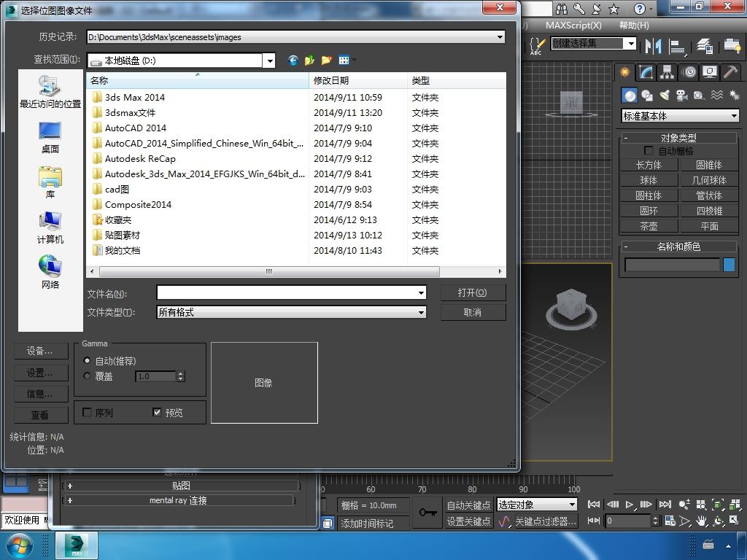Viewport: 747px width, 560px height.
Task: Toggle the 设置关键点 mode
Action: tap(468, 521)
